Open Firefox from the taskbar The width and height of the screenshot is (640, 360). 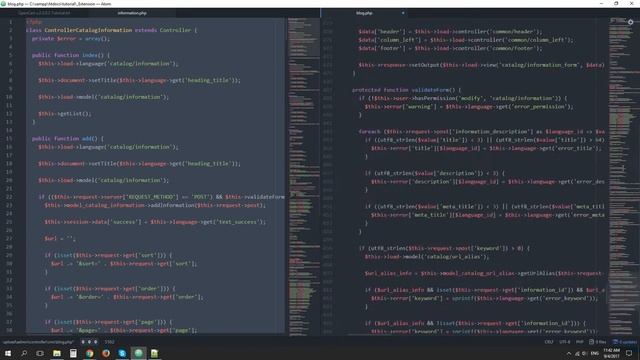(106, 353)
